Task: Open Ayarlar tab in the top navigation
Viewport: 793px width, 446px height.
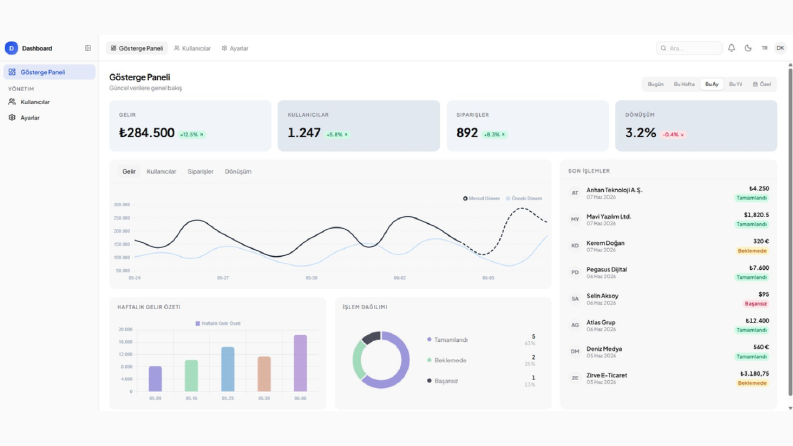Action: click(235, 48)
